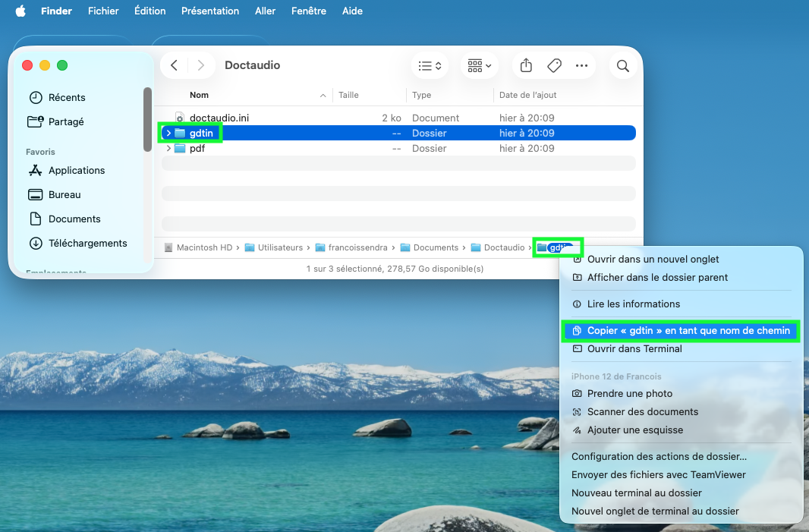Open the Présentation menu
This screenshot has height=532, width=809.
(x=210, y=11)
